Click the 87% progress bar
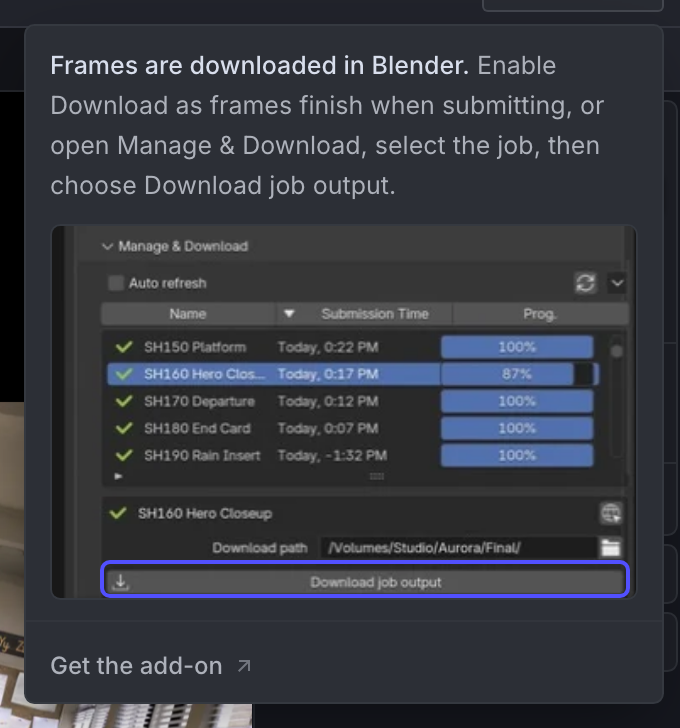 (517, 374)
